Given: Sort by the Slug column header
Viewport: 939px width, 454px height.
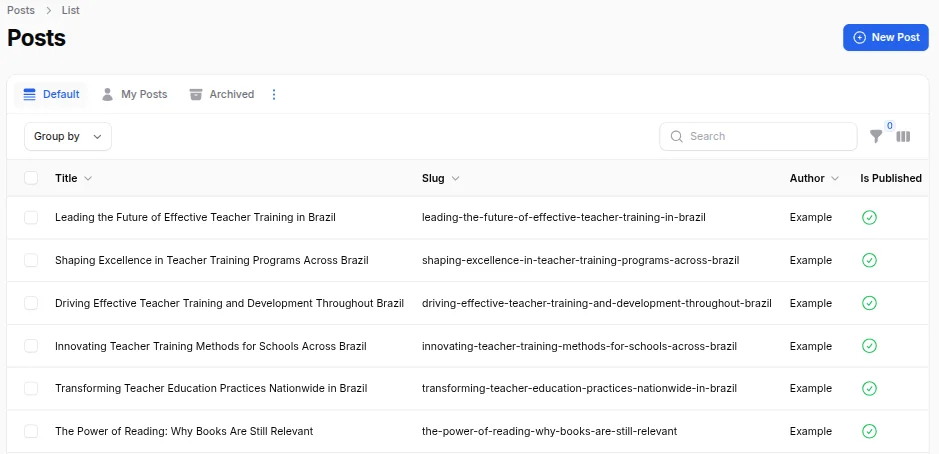Looking at the screenshot, I should [x=440, y=178].
